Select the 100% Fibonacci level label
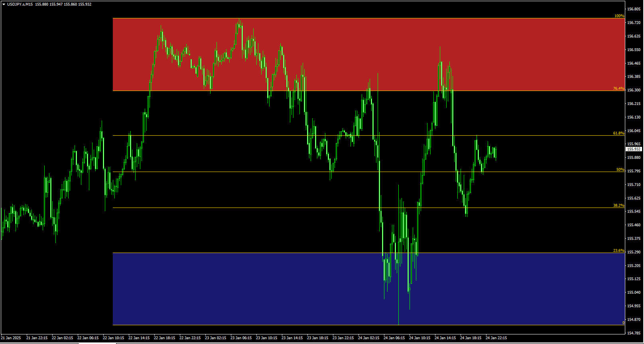This screenshot has height=344, width=644. click(x=619, y=16)
